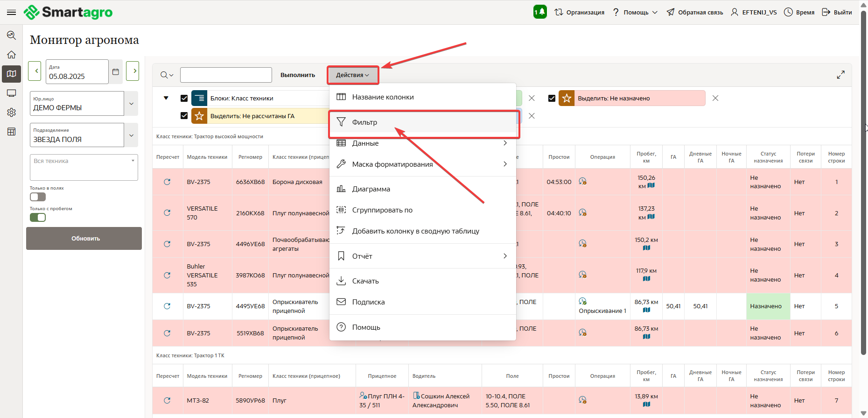Image resolution: width=868 pixels, height=418 pixels.
Task: Disable the 'Только с пробегом' switch
Action: click(38, 218)
